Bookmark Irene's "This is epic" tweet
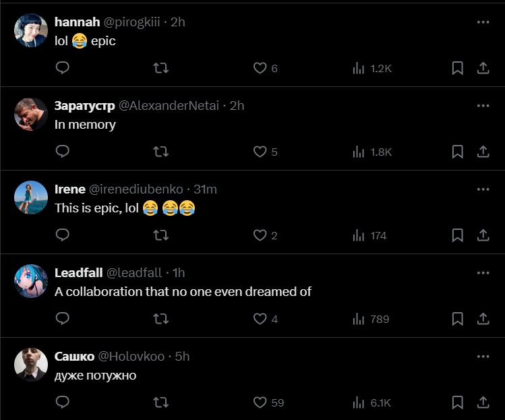The height and width of the screenshot is (420, 505). pyautogui.click(x=457, y=235)
